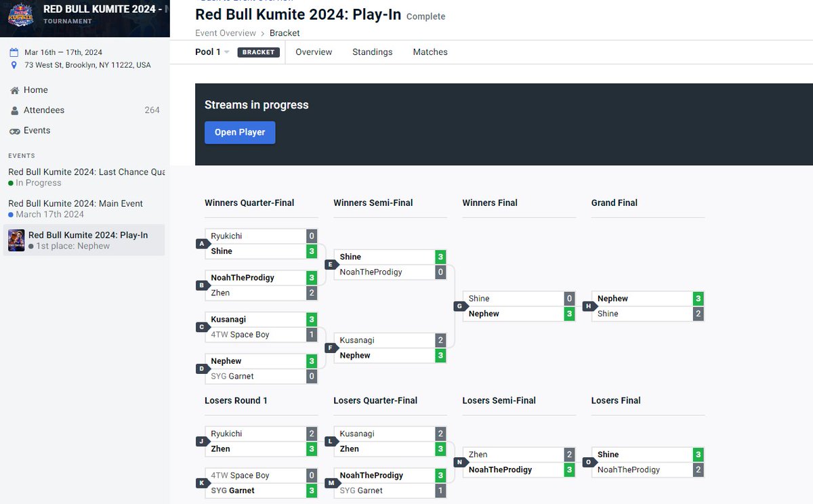Click Zhen in Winners Quarter-Final match B

pos(220,293)
